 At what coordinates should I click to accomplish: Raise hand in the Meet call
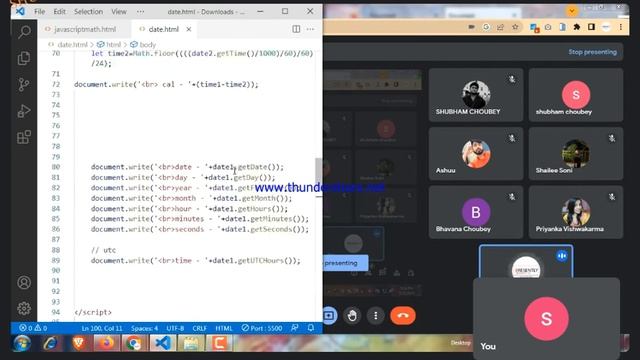click(x=352, y=316)
